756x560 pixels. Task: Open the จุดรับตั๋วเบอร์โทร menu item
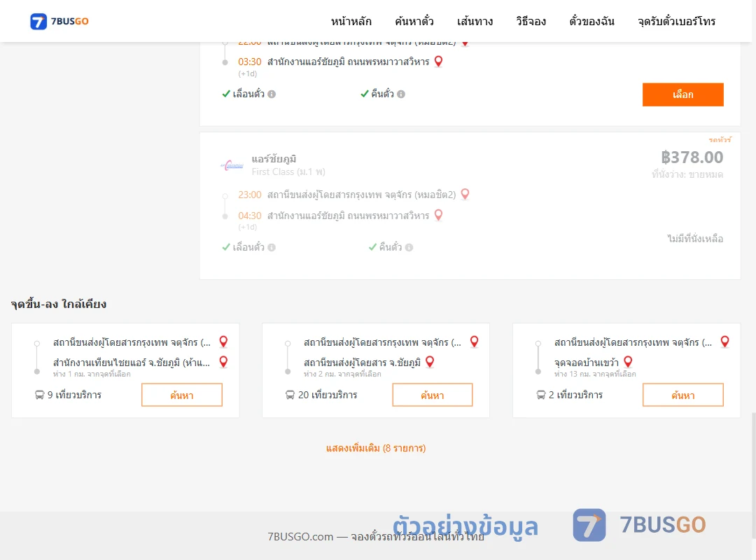pos(676,21)
